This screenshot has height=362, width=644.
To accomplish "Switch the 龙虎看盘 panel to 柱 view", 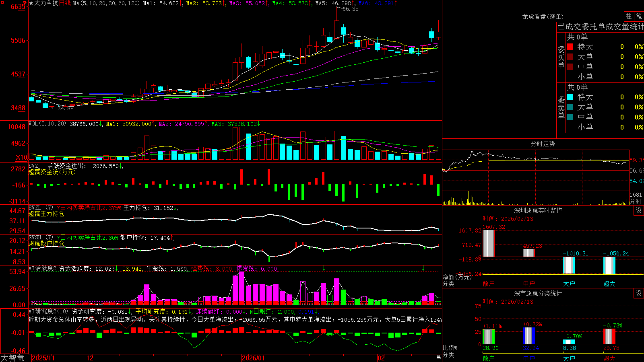I will [x=629, y=16].
